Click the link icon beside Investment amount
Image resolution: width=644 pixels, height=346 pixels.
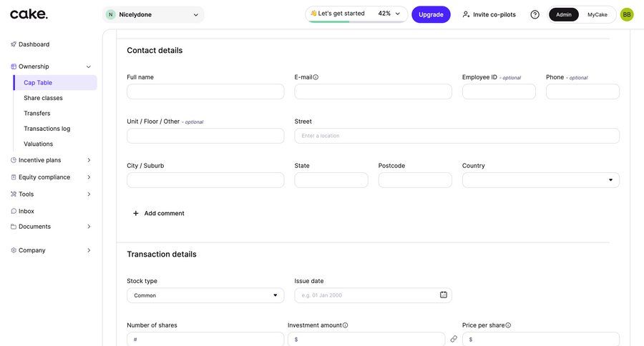point(454,339)
